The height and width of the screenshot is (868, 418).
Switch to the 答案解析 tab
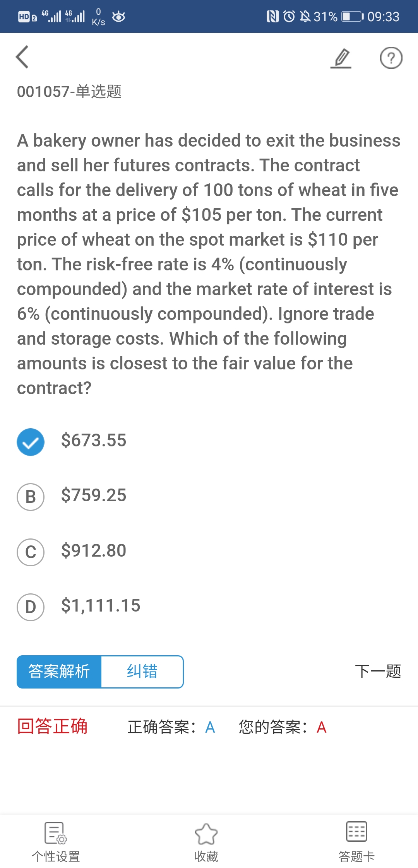pos(59,672)
